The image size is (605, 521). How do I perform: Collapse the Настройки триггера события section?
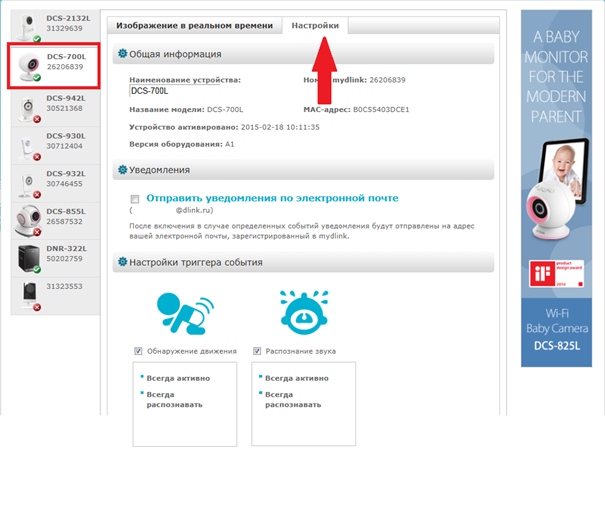pos(195,263)
